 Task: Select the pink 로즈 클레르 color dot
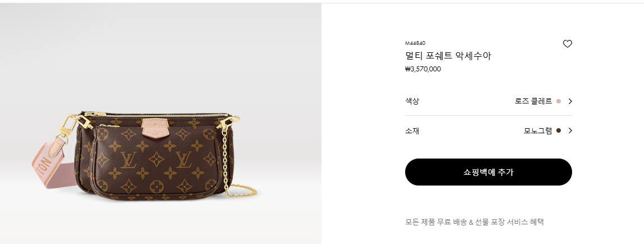pyautogui.click(x=558, y=101)
